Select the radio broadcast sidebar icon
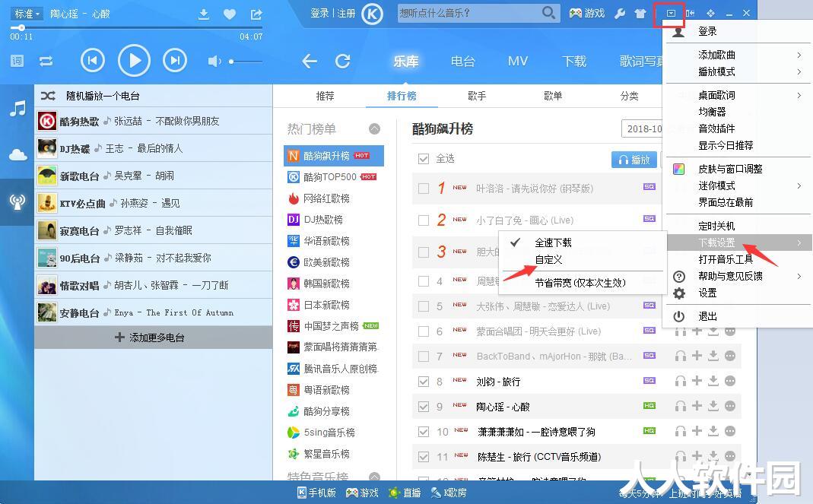The image size is (813, 504). (x=17, y=201)
